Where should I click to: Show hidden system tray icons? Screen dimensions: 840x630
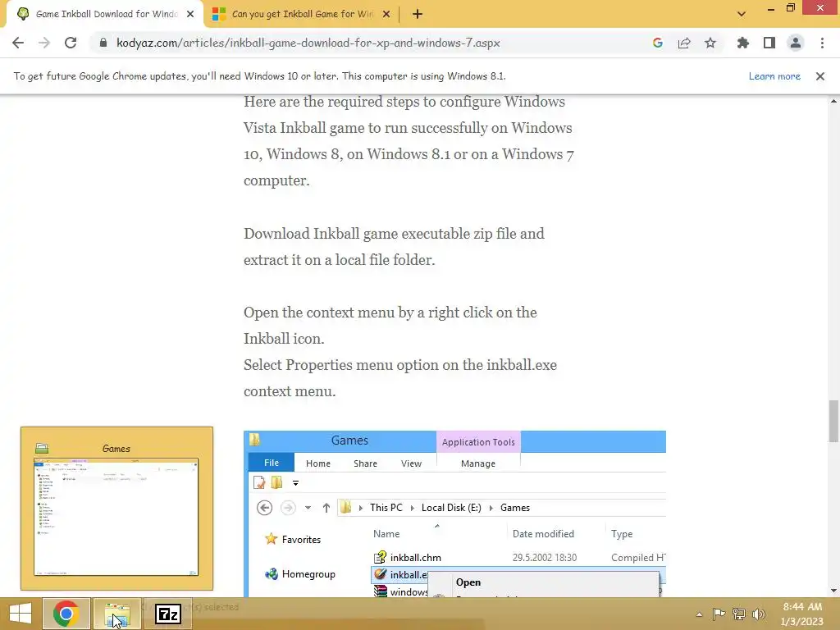point(699,614)
